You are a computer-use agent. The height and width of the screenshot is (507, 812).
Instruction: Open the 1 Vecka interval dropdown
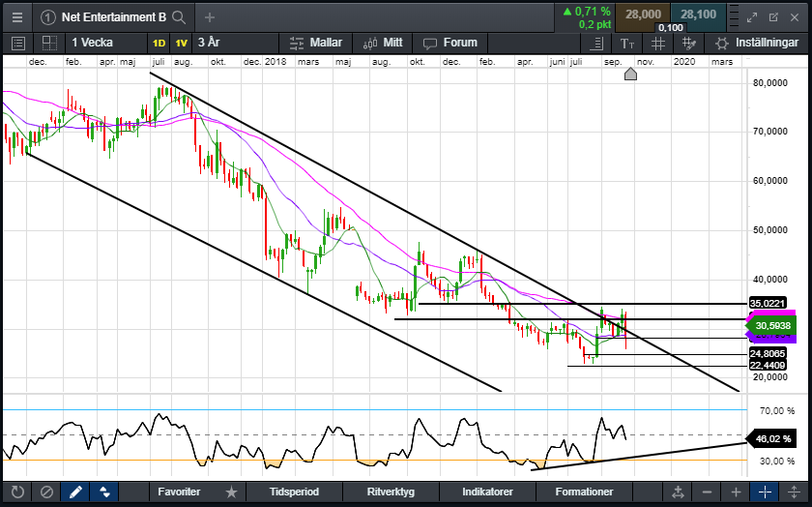click(x=106, y=43)
